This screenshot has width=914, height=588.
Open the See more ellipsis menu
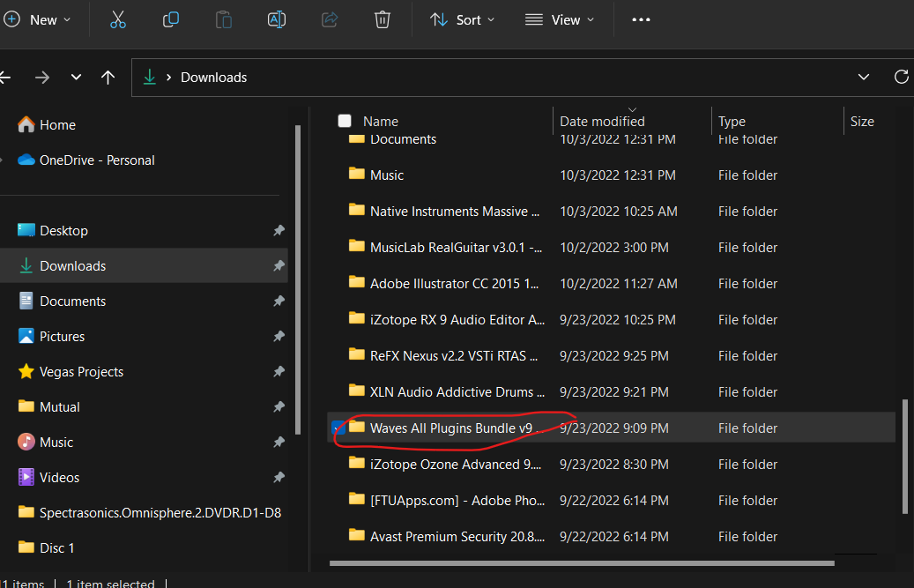(641, 19)
